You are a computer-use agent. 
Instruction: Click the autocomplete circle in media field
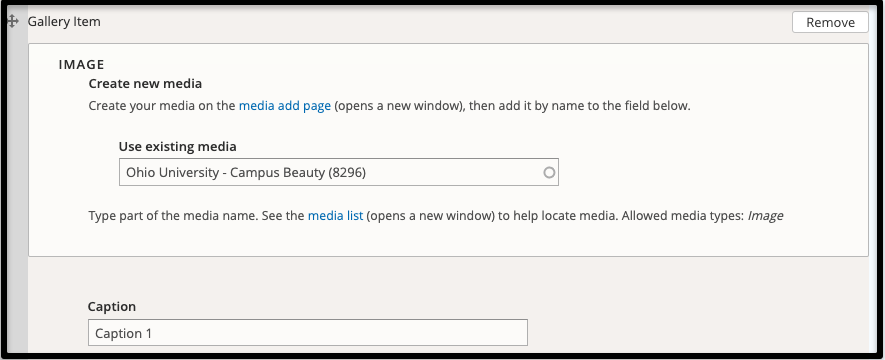(x=549, y=173)
